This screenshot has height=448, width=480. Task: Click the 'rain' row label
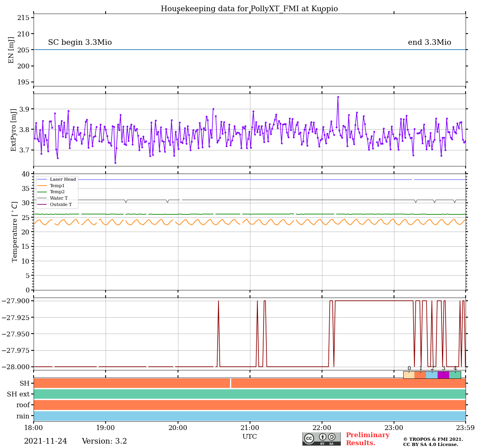click(23, 416)
